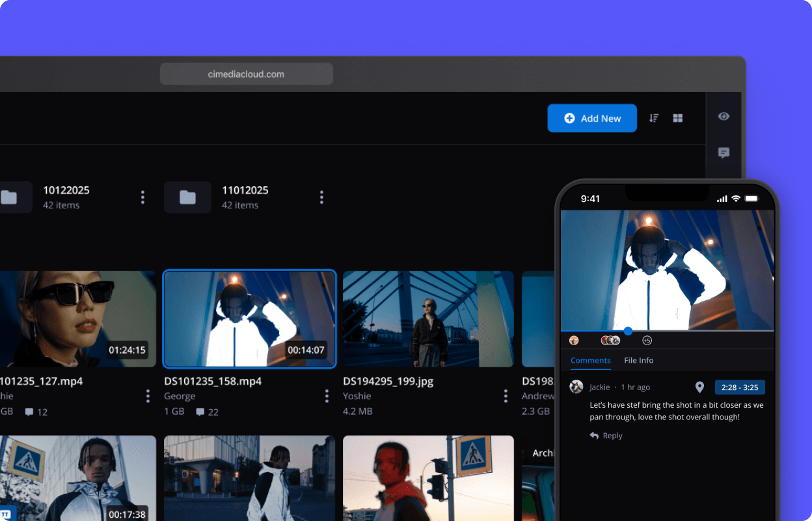Screen dimensions: 812x521
Task: Click the +5 more viewers badge
Action: point(647,341)
